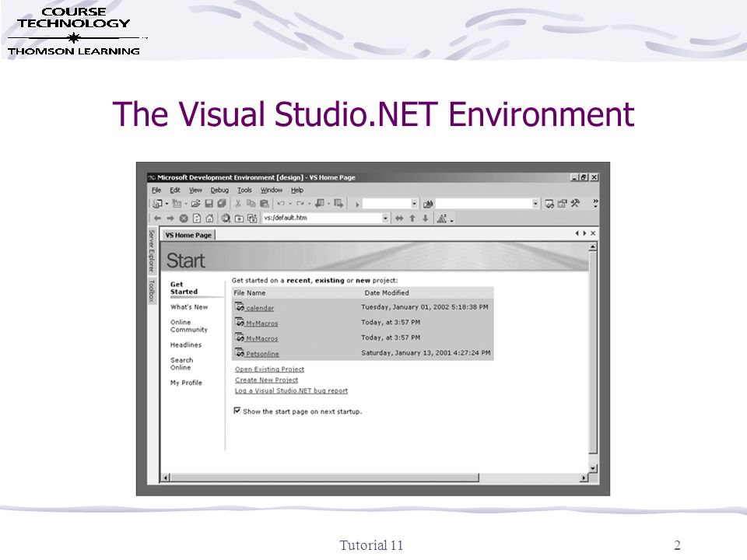747x560 pixels.
Task: Click the Start debugging play arrow
Action: 357,205
